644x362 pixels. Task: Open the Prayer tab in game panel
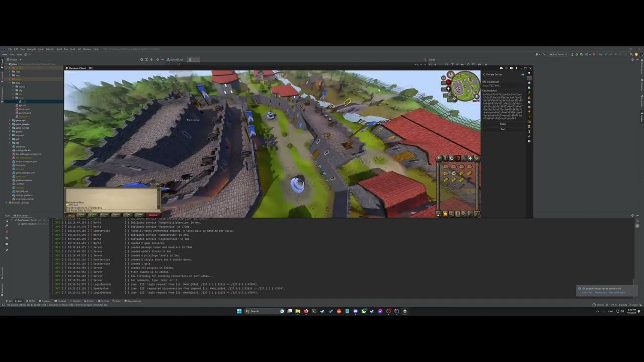pyautogui.click(x=470, y=158)
